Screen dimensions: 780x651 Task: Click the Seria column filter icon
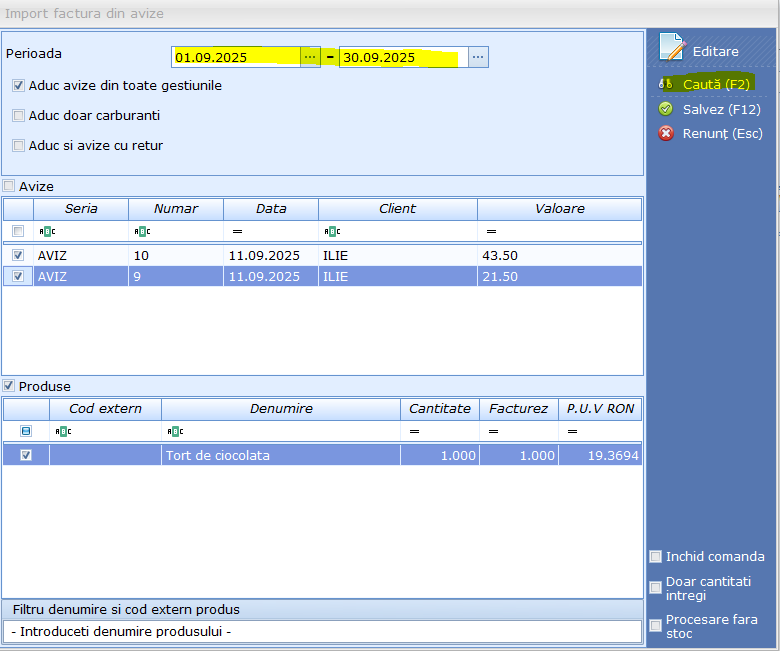click(x=46, y=231)
